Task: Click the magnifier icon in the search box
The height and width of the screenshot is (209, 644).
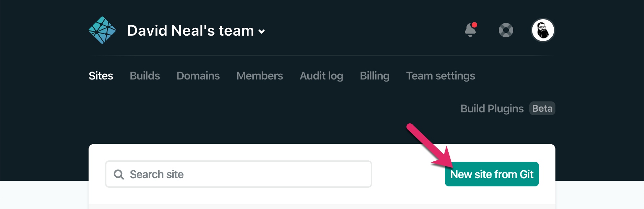Action: (118, 174)
